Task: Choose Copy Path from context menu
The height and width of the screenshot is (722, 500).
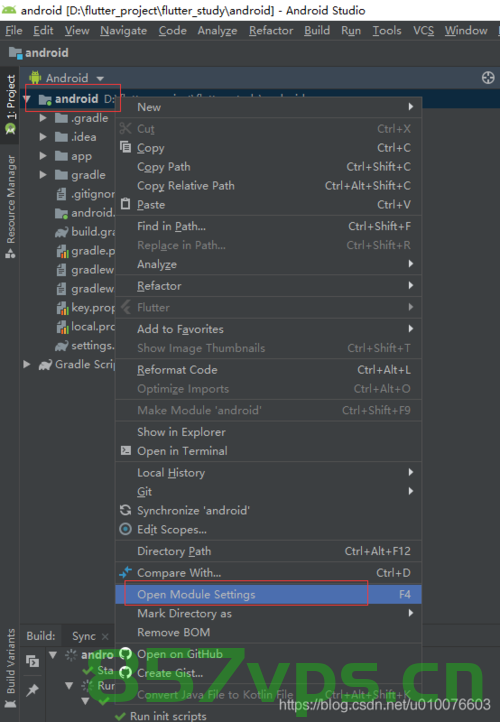Action: (268, 167)
